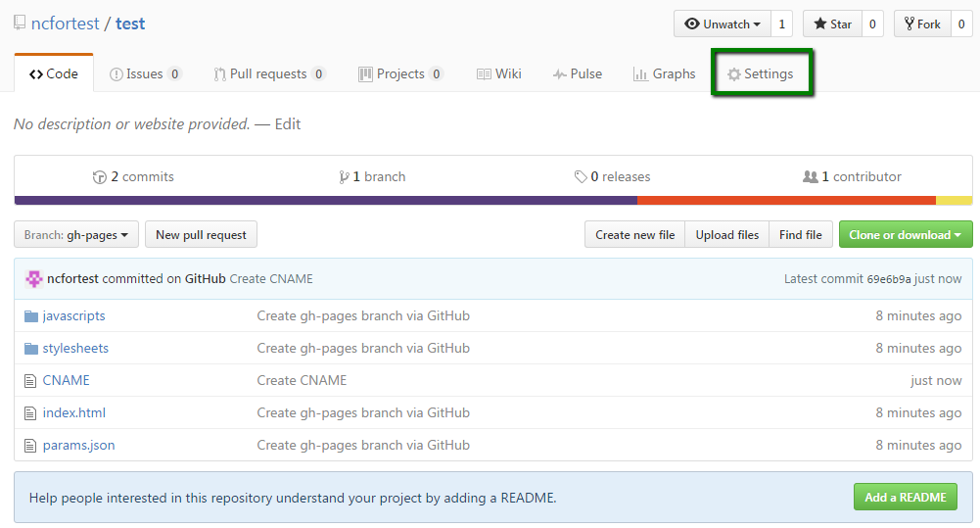Screen dimensions: 980x528
Task: Open the index.html file link
Action: click(x=73, y=412)
